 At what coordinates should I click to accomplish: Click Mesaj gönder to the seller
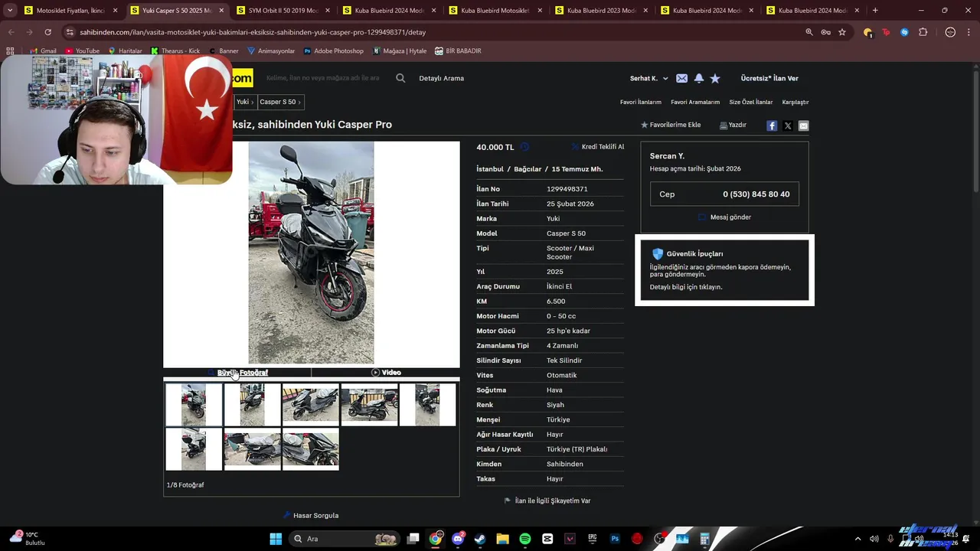pyautogui.click(x=724, y=217)
